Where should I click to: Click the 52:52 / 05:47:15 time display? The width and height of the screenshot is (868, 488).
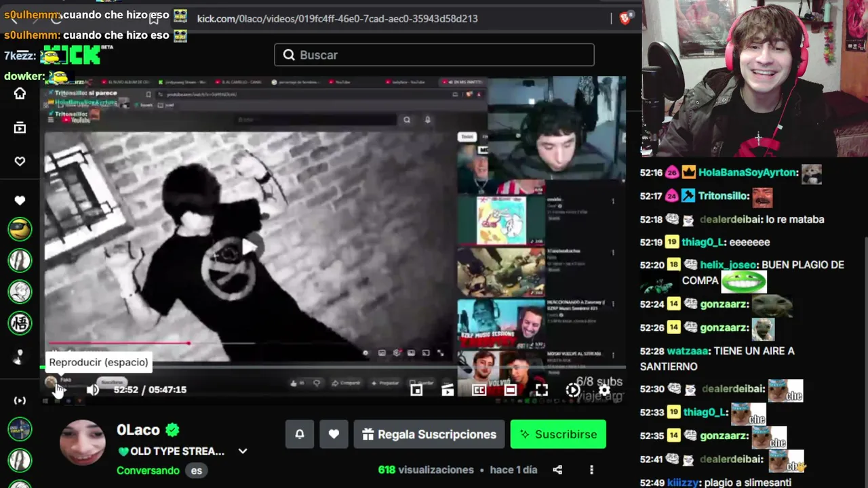tap(150, 390)
